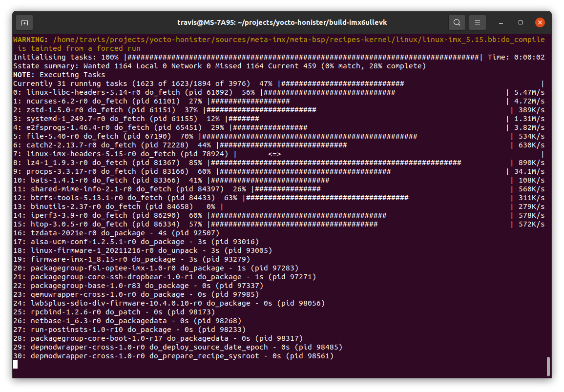Image resolution: width=564 pixels, height=392 pixels.
Task: Click the binutils-2.37-r0 do_fetch task
Action: click(279, 207)
